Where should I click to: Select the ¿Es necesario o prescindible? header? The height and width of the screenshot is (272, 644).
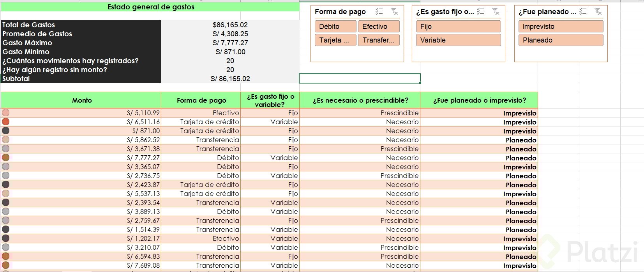[x=360, y=100]
